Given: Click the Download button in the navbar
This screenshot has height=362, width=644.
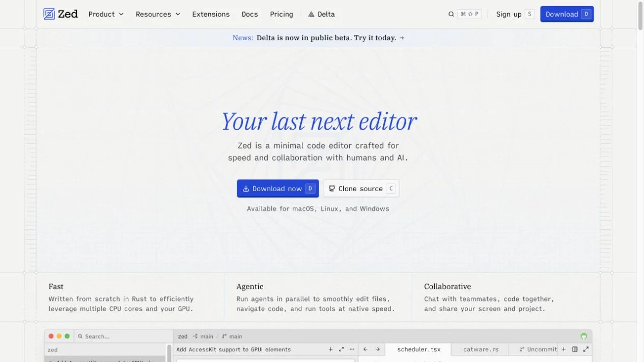Looking at the screenshot, I should tap(567, 14).
